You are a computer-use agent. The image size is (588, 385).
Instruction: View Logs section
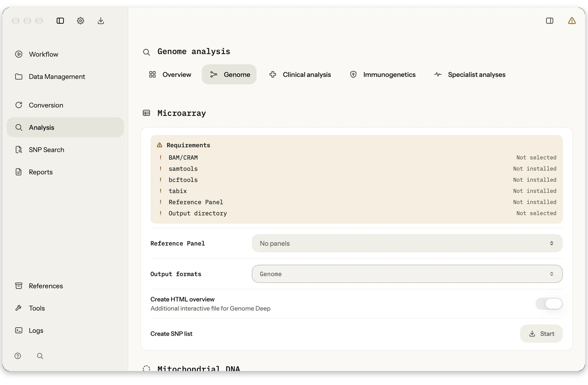pos(65,330)
